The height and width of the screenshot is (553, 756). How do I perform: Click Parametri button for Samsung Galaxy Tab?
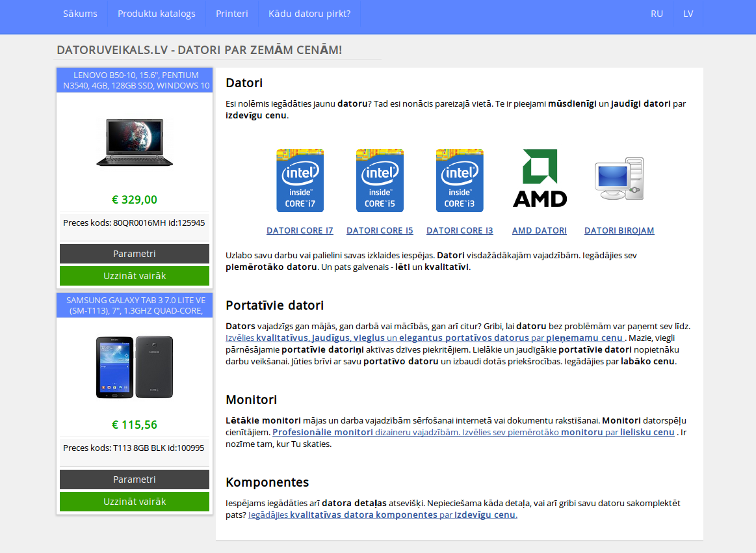pyautogui.click(x=135, y=479)
